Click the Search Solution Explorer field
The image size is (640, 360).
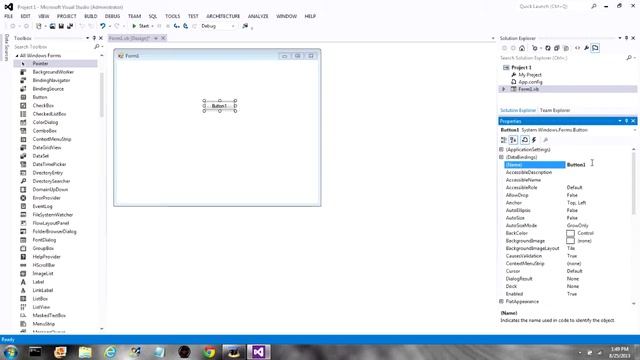(x=563, y=58)
